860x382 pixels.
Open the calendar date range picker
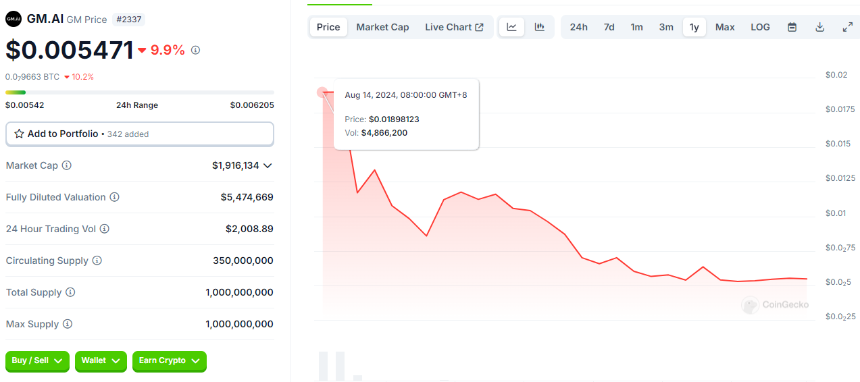tap(792, 27)
